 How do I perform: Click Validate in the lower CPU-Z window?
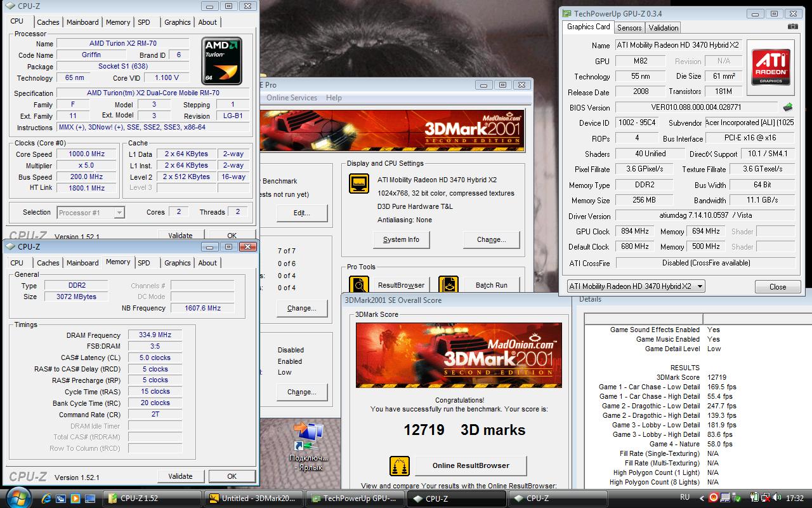point(180,476)
